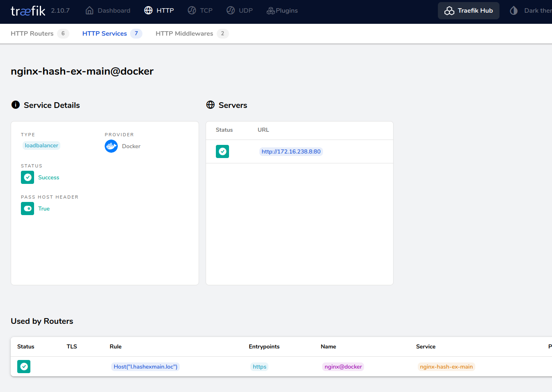Click the router row status check icon
Screen dimensions: 552x392
click(x=24, y=367)
